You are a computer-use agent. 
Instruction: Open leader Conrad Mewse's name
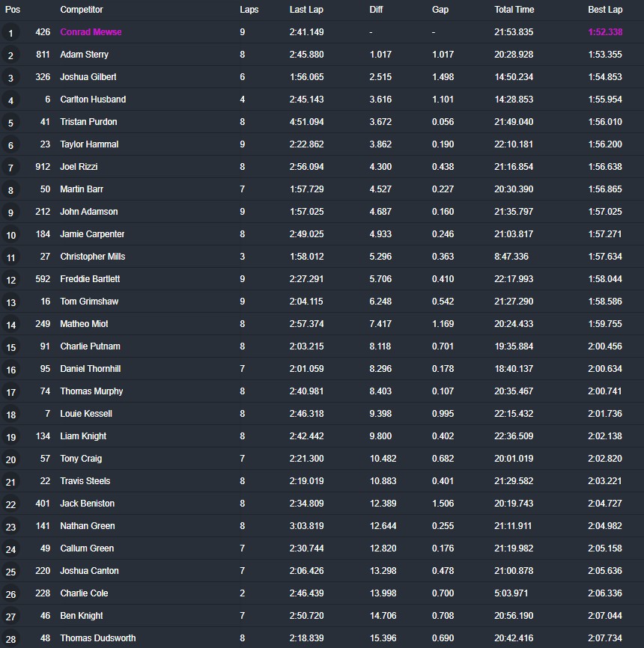91,32
